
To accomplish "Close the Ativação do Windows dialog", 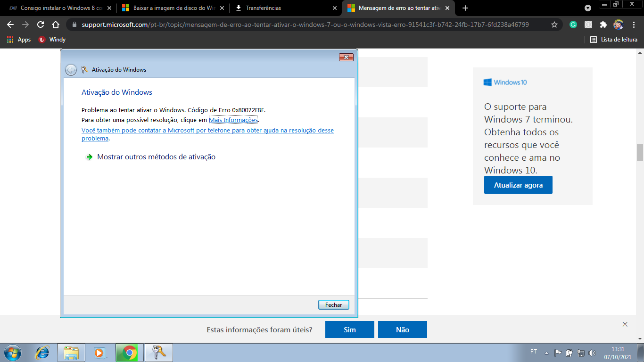I will pos(346,58).
